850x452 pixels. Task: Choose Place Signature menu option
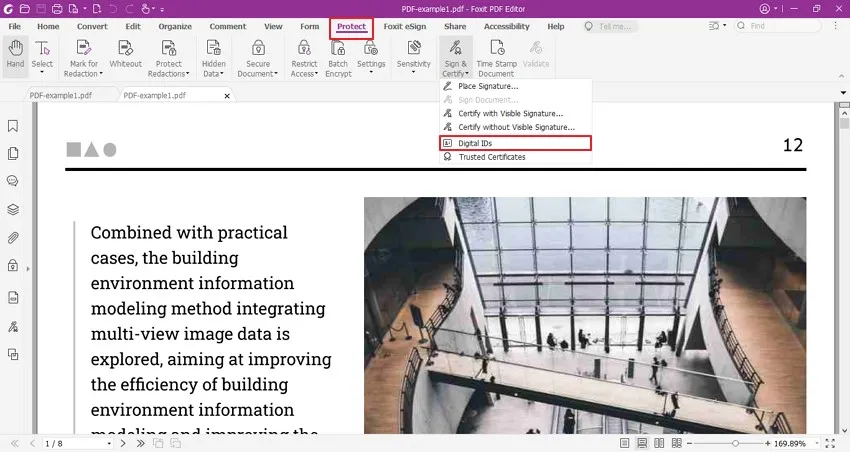click(515, 86)
